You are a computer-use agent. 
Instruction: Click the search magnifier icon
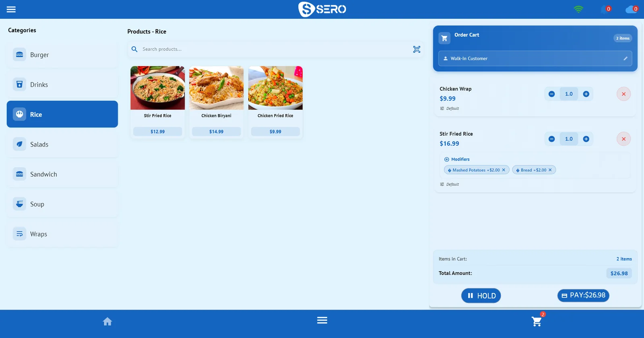pyautogui.click(x=134, y=49)
